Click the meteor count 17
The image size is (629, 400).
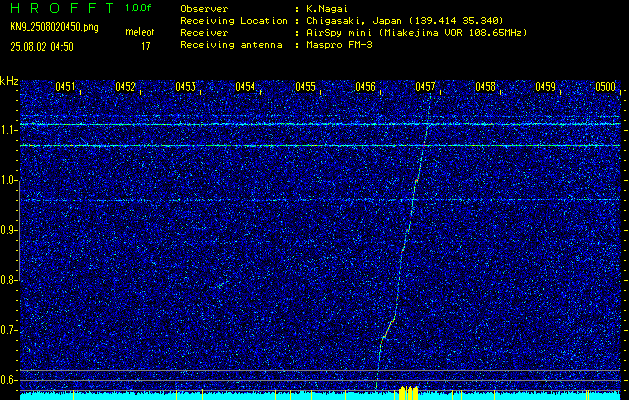pos(145,47)
